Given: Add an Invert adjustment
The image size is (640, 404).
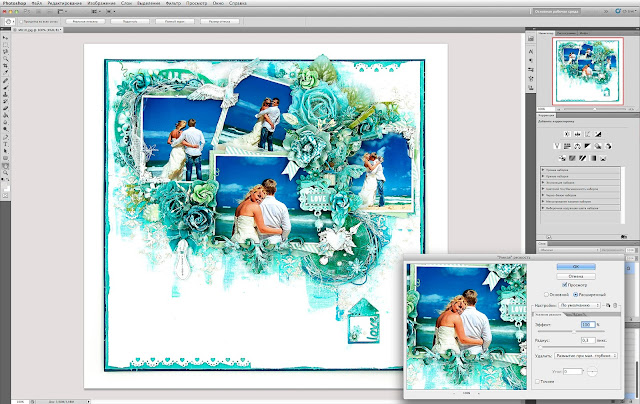Looking at the screenshot, I should click(562, 158).
